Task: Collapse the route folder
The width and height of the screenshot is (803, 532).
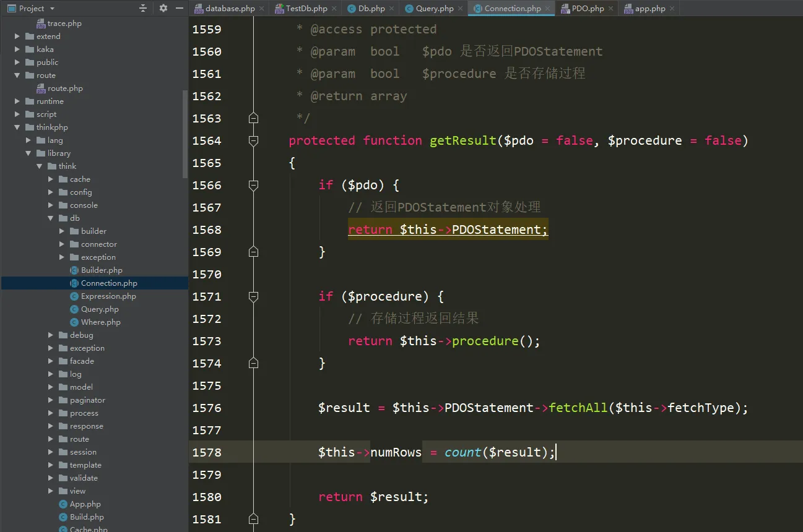Action: coord(17,75)
